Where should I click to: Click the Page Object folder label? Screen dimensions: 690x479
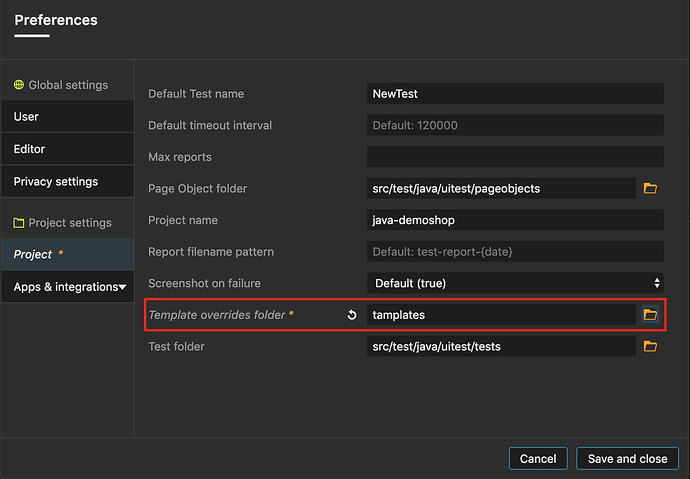coord(197,189)
